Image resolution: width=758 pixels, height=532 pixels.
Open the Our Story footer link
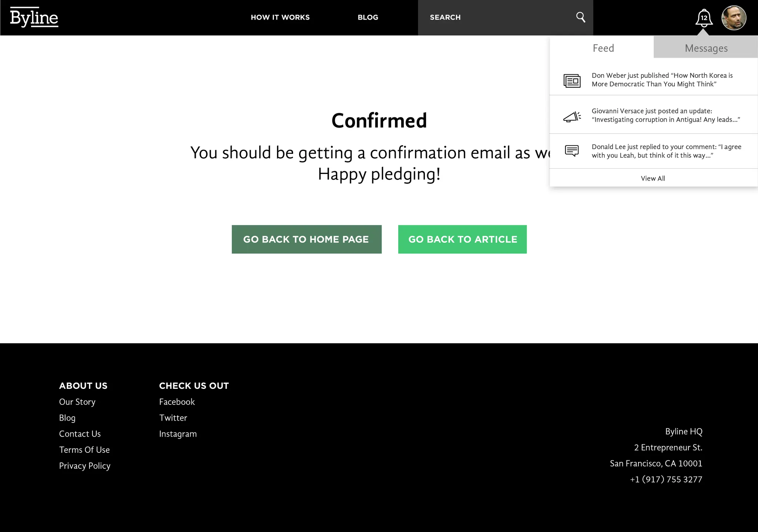pos(77,402)
